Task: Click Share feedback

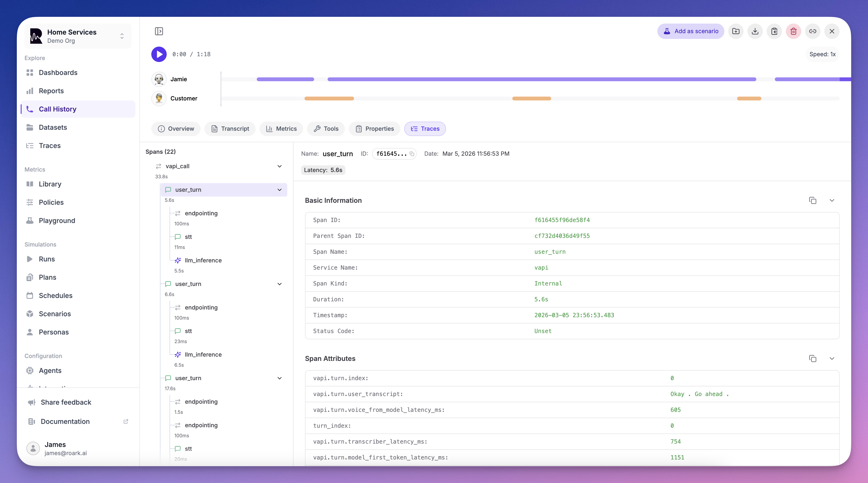Action: point(78,402)
